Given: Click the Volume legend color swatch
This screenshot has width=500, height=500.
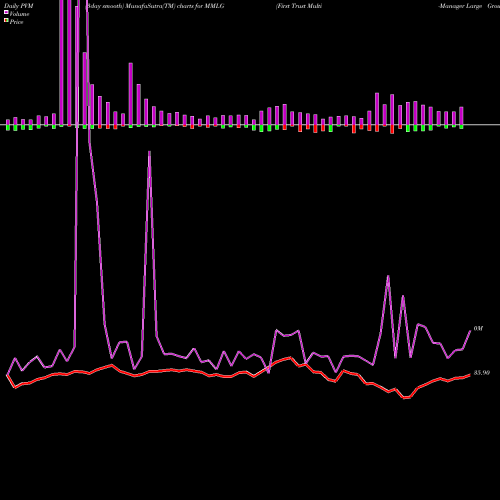Looking at the screenshot, I should point(6,12).
